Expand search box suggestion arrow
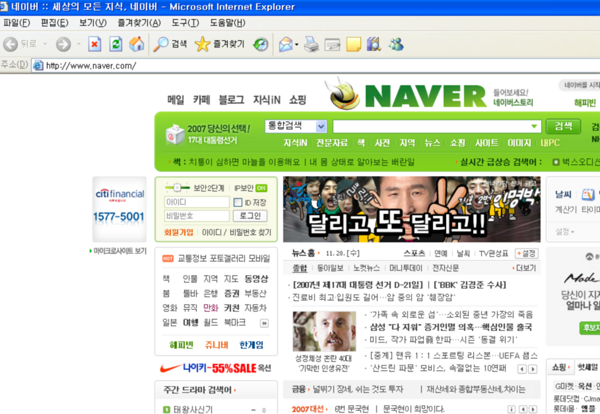Viewport: 600px width, 414px height. 534,126
